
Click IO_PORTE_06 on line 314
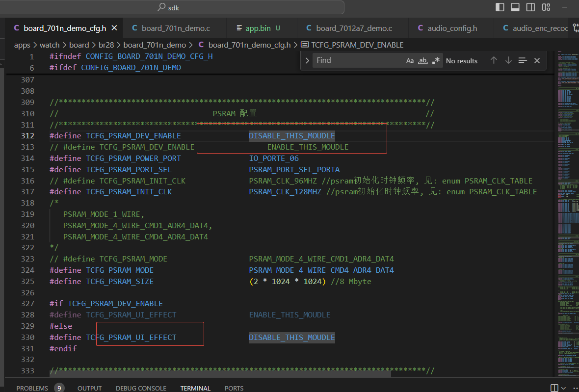274,158
